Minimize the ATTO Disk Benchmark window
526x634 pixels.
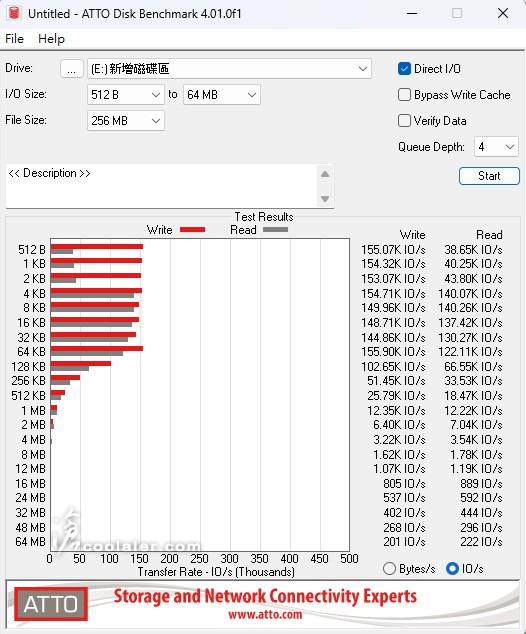pyautogui.click(x=412, y=13)
